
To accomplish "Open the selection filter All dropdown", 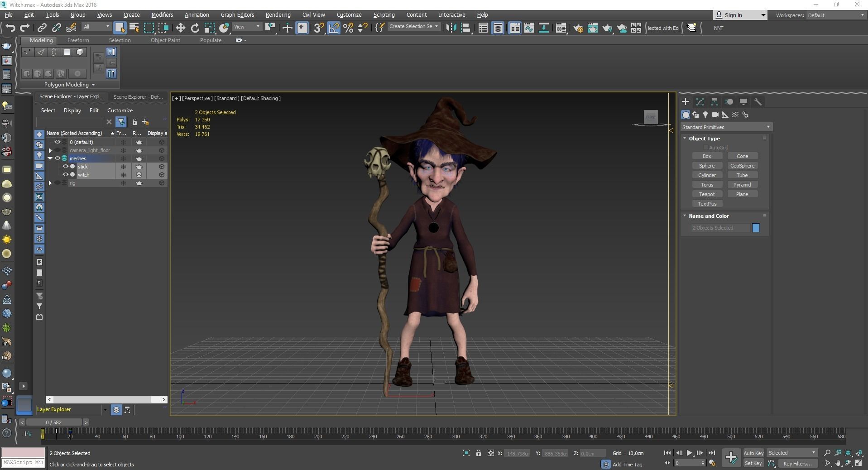I will (x=96, y=27).
